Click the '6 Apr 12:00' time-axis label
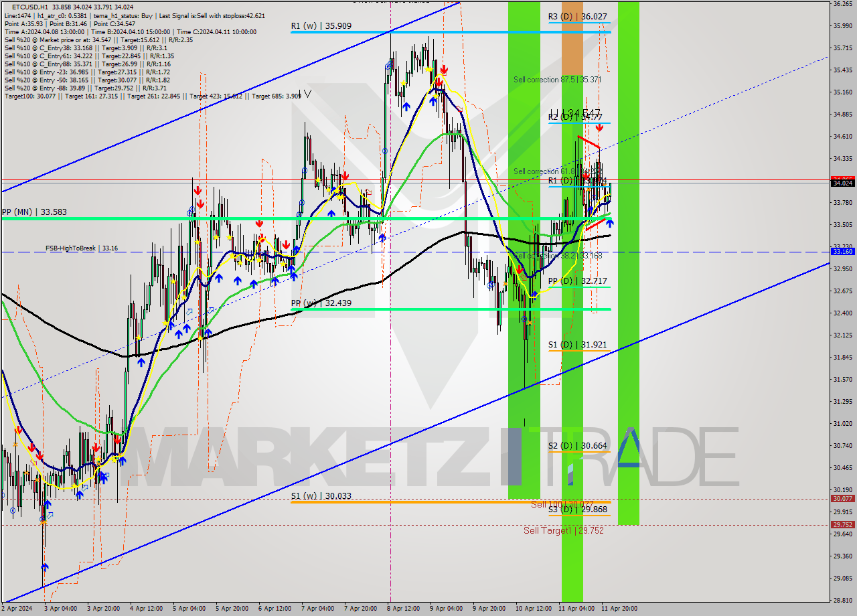The width and height of the screenshot is (857, 616). (x=275, y=609)
